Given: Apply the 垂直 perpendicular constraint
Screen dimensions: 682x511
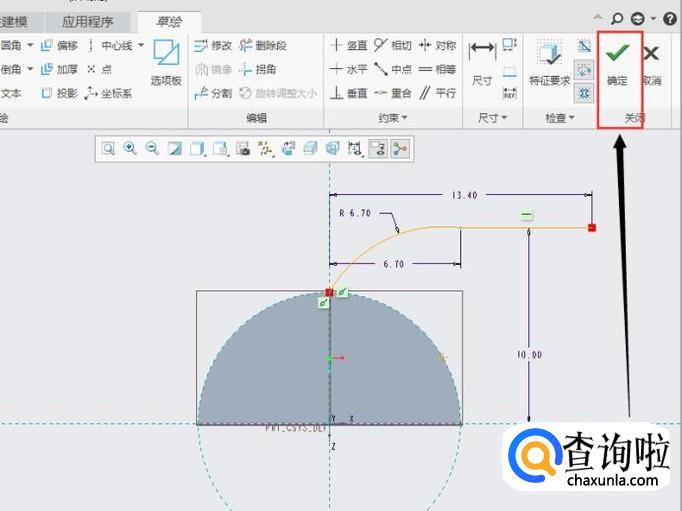Looking at the screenshot, I should click(349, 93).
